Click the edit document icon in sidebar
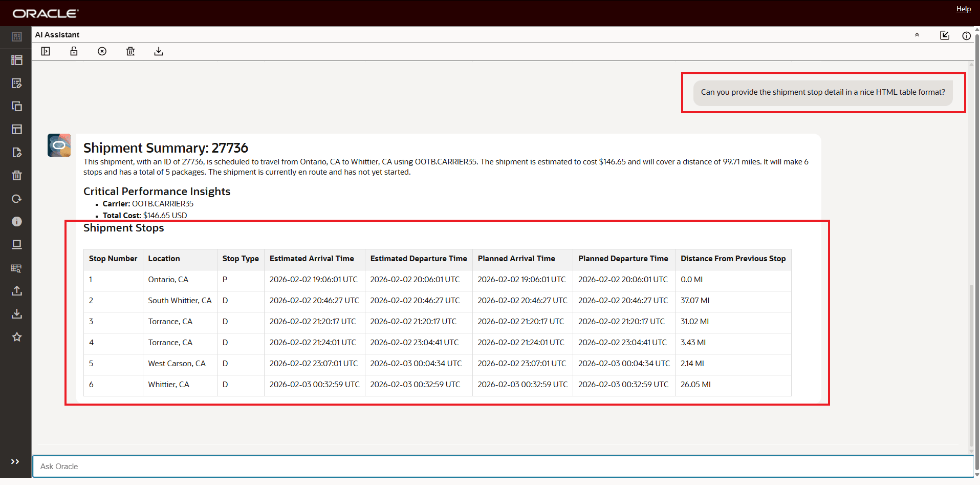Viewport: 980px width, 485px height. tap(16, 152)
